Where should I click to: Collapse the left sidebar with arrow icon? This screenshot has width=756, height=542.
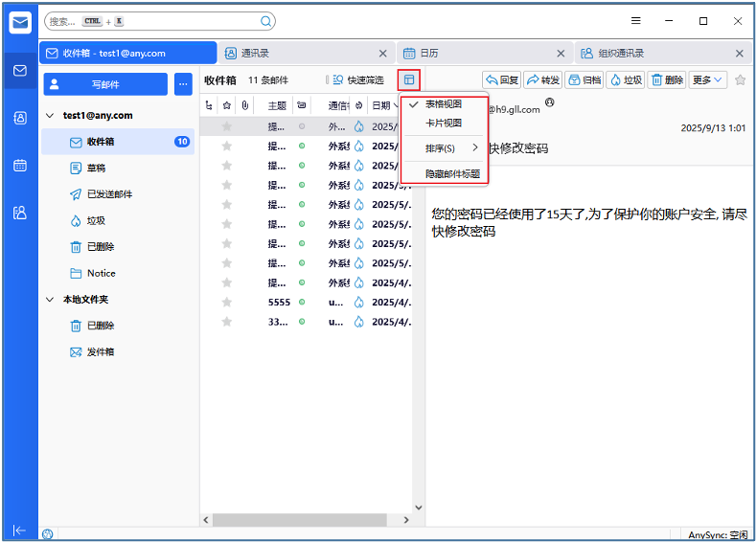click(x=19, y=530)
